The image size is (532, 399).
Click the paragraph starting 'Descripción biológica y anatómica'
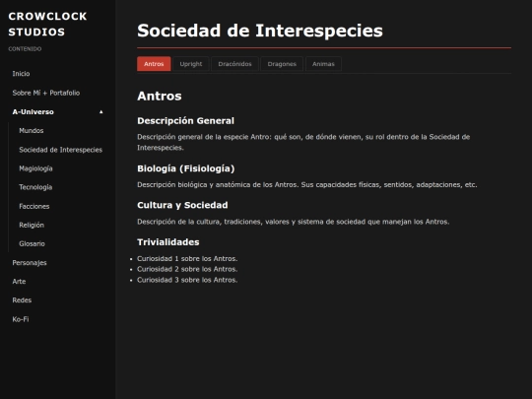[x=307, y=185]
